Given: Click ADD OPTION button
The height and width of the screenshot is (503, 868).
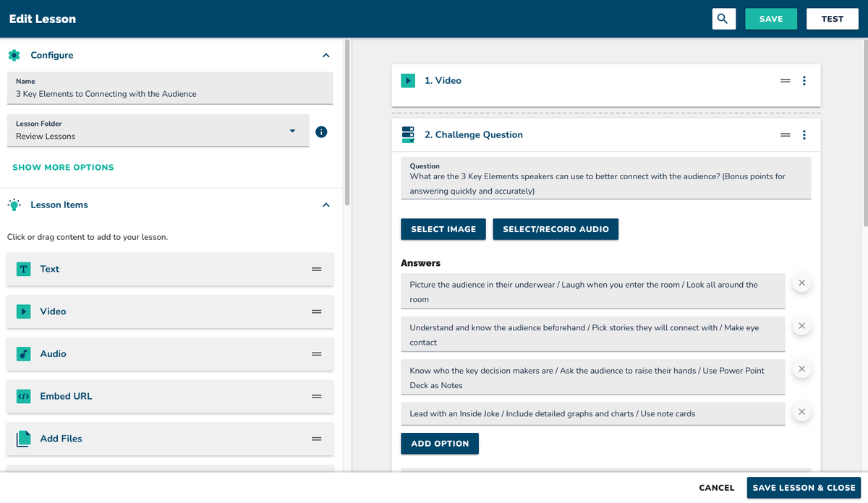Looking at the screenshot, I should pos(440,444).
